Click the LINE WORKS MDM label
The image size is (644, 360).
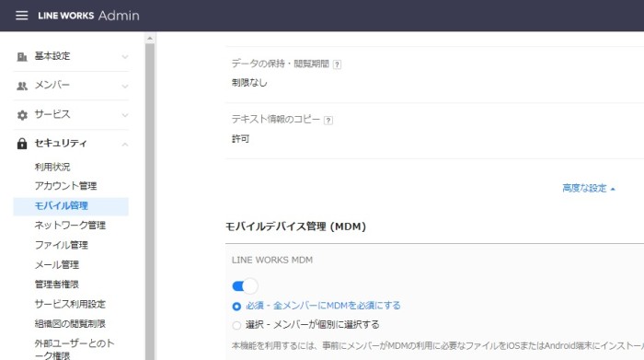272,261
